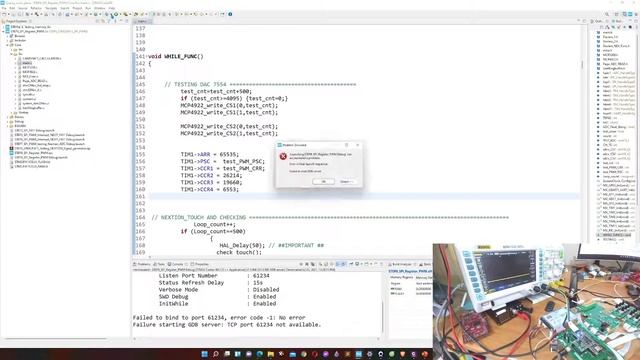The width and height of the screenshot is (640, 360).
Task: Open Microsoft Edge from taskbar
Action: click(x=260, y=354)
